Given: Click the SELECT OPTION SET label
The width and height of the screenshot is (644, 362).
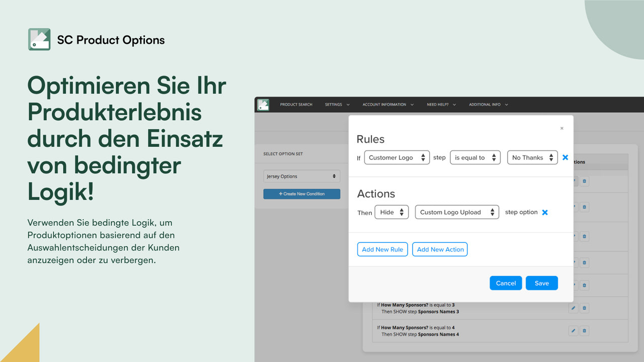Looking at the screenshot, I should click(283, 154).
